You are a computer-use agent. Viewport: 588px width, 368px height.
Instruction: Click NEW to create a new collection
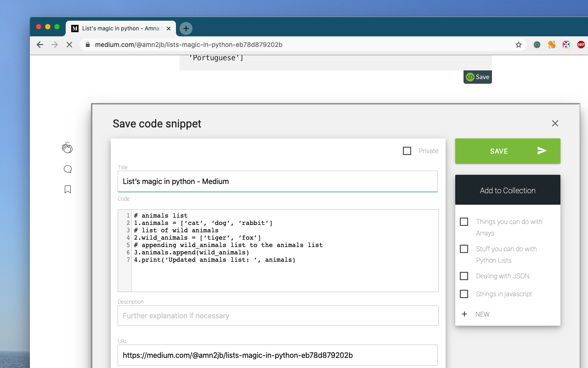(477, 314)
